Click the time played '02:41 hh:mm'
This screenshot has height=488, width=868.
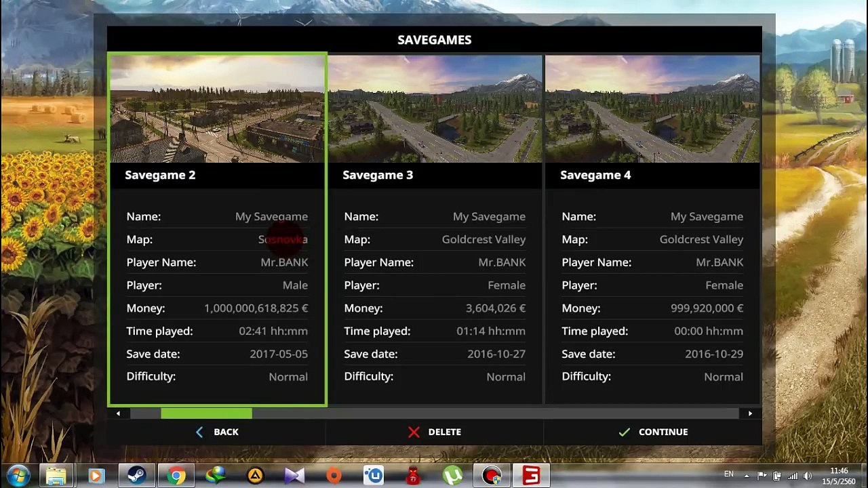[x=273, y=331]
